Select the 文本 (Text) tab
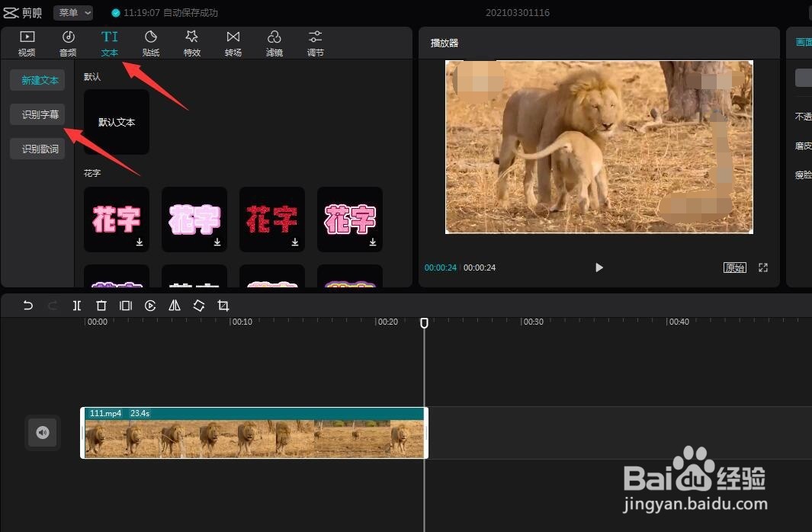 [109, 43]
